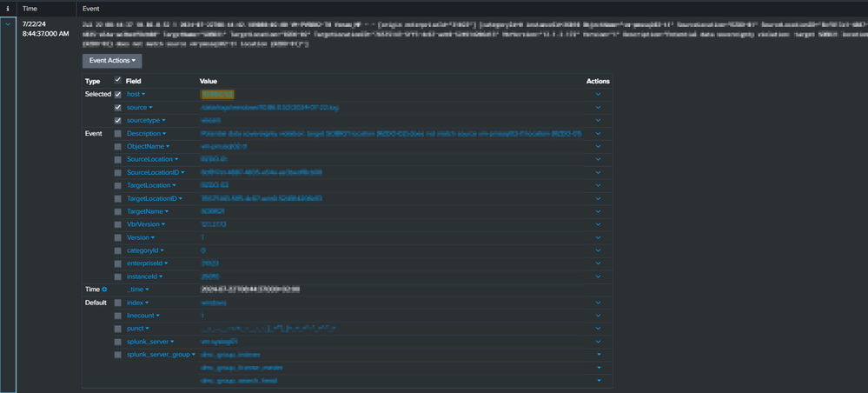Click the Description field value text

click(x=391, y=134)
